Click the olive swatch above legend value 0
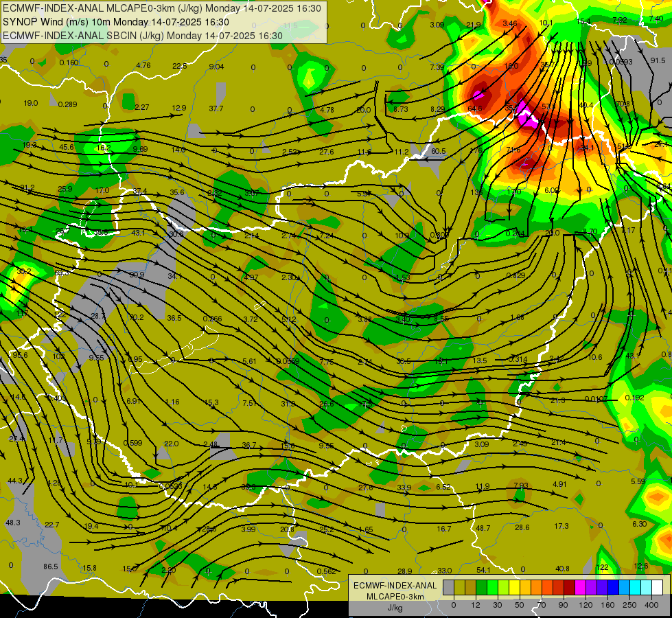 [x=459, y=588]
